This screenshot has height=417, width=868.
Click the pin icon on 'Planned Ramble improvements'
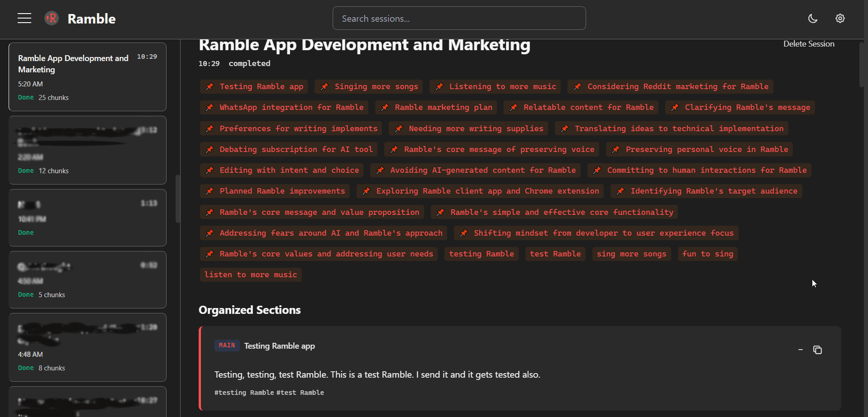pos(210,191)
